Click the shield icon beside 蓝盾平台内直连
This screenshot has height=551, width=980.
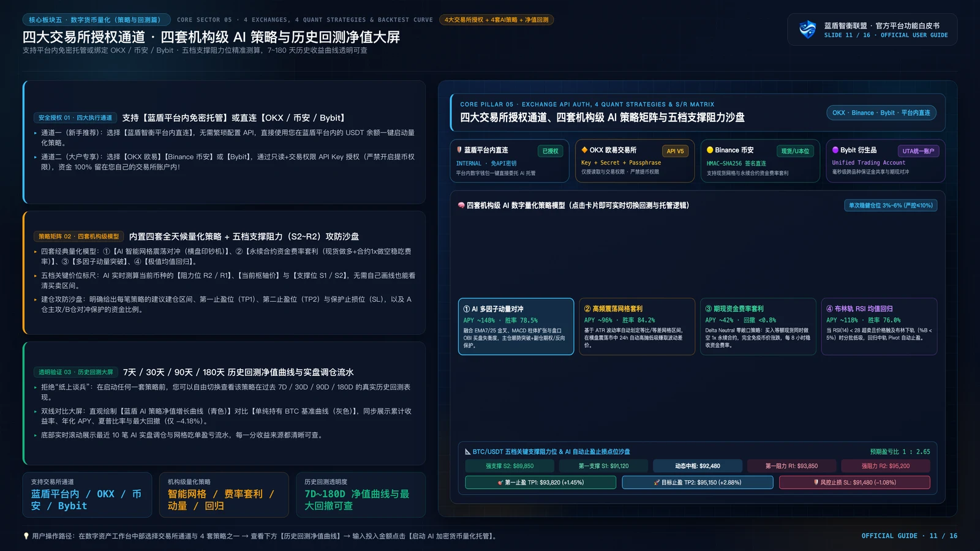click(459, 150)
